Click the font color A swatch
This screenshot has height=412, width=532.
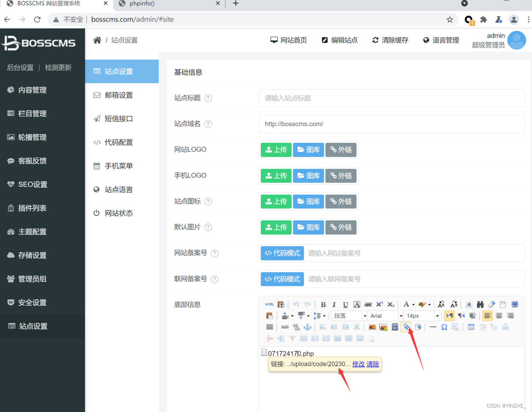[406, 305]
